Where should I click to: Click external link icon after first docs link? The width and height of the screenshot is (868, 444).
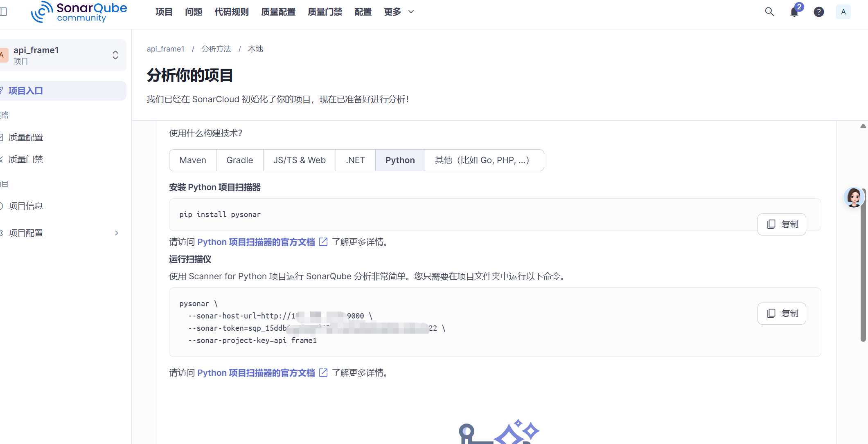(x=323, y=242)
